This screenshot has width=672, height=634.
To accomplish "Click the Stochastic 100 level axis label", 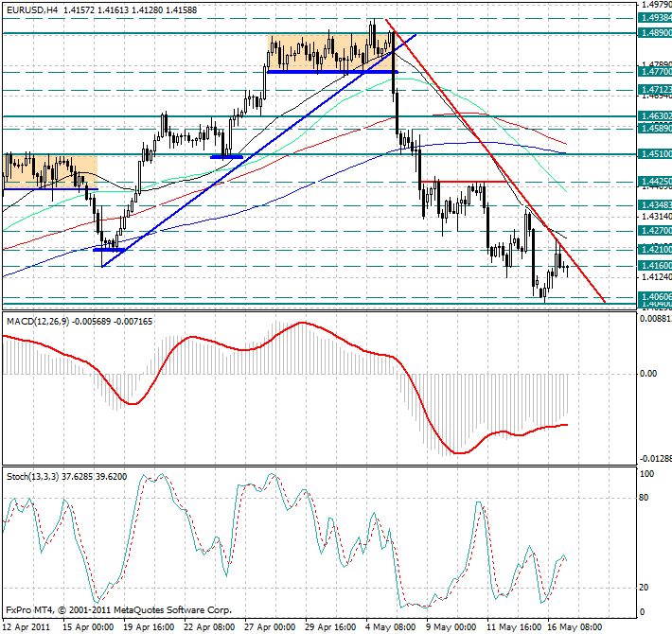I will click(646, 474).
